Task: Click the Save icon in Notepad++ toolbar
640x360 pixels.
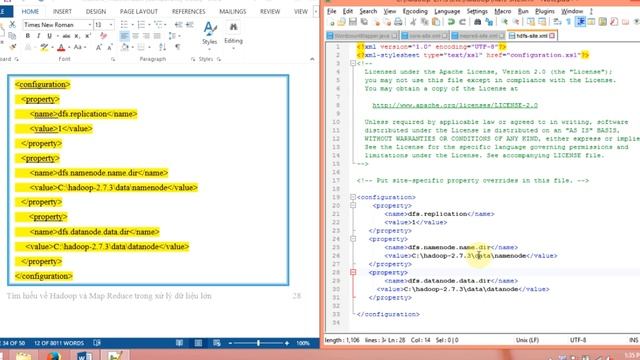Action: click(353, 22)
